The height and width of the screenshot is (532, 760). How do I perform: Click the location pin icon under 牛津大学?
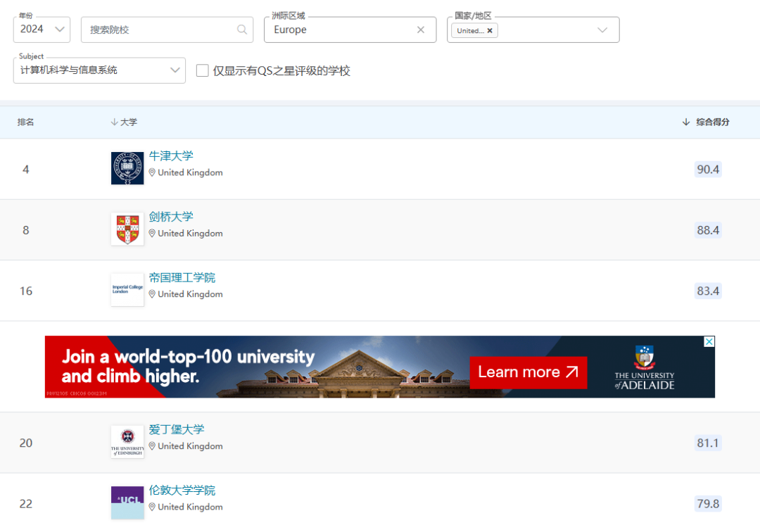coord(152,172)
